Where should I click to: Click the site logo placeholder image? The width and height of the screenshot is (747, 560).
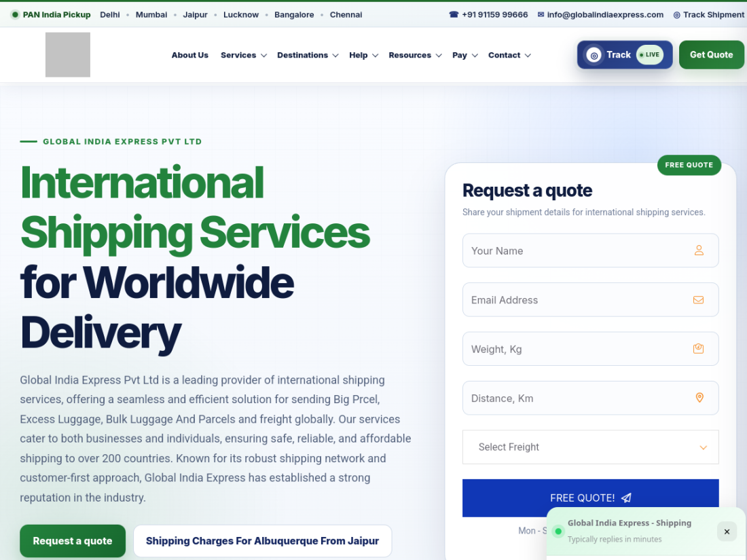(68, 55)
